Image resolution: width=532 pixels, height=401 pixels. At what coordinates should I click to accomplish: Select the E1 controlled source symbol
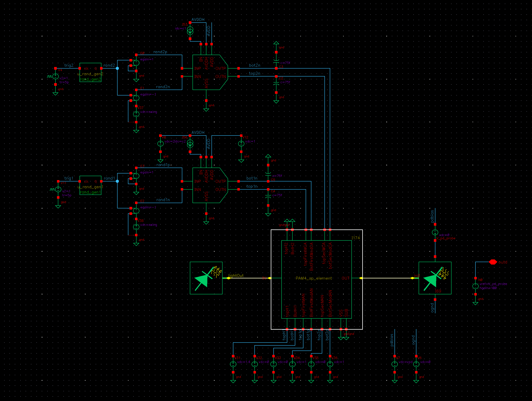[x=136, y=98]
